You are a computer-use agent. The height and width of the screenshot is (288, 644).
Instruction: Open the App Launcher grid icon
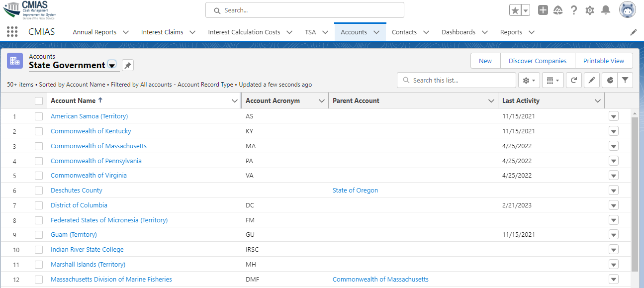click(12, 32)
